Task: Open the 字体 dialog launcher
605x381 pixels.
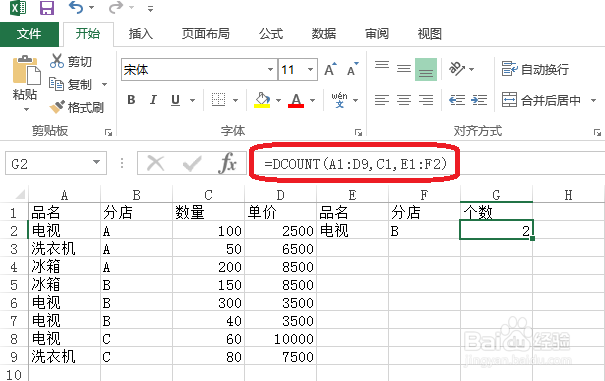Action: [358, 133]
